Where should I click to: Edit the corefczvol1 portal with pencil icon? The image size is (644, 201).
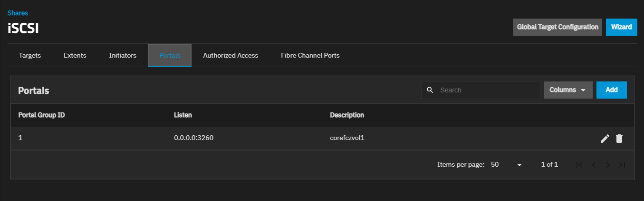[605, 139]
